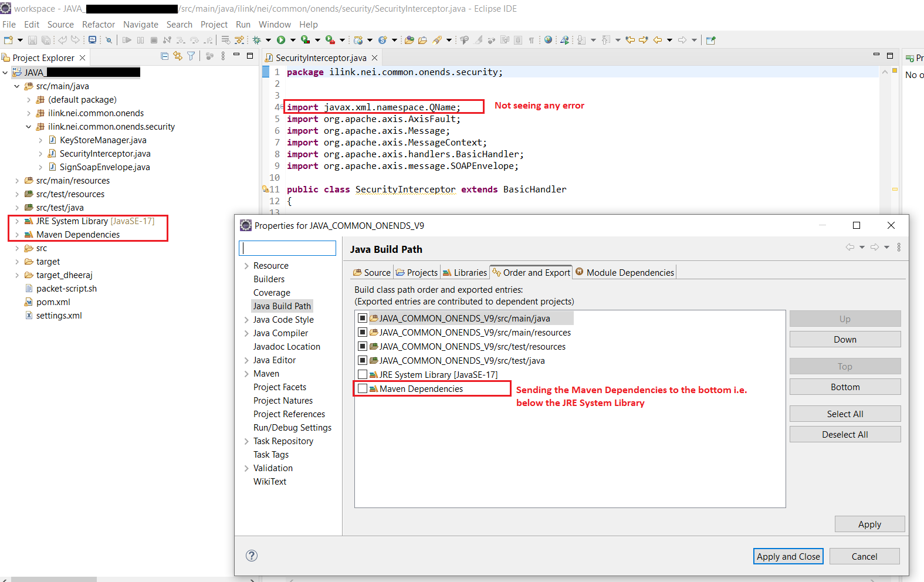Click the Open Type toolbar icon
The width and height of the screenshot is (924, 582).
coord(409,40)
